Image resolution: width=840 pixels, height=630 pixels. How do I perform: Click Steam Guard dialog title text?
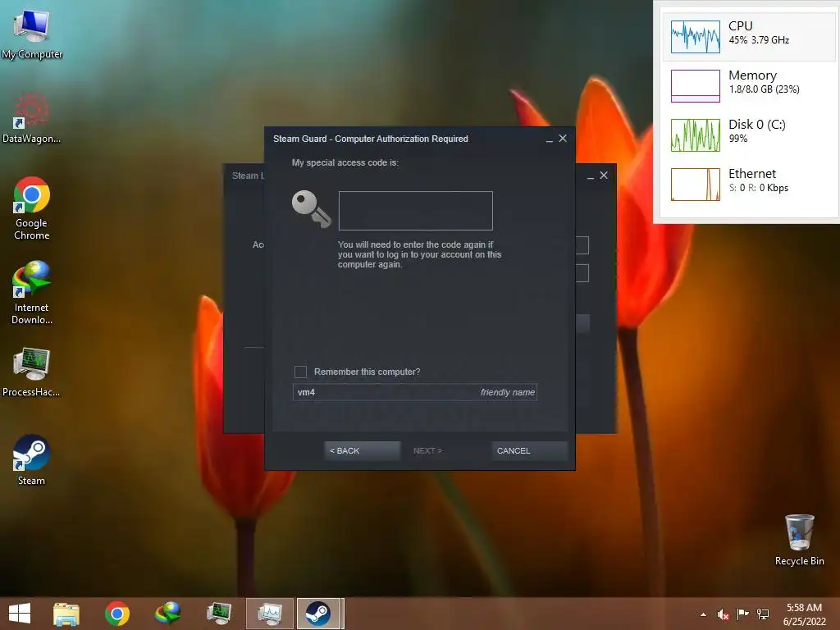pos(371,139)
